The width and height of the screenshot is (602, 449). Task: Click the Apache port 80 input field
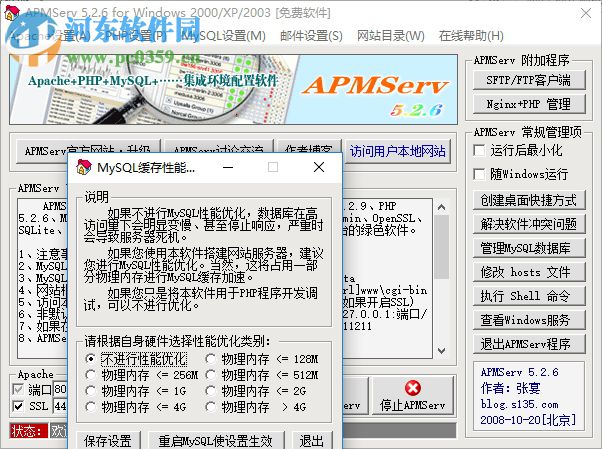[60, 389]
